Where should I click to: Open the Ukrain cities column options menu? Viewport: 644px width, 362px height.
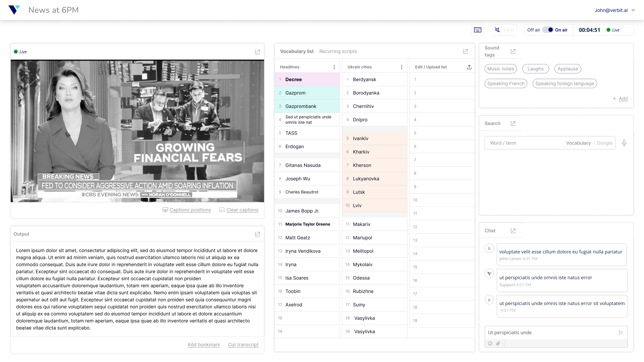tap(402, 67)
